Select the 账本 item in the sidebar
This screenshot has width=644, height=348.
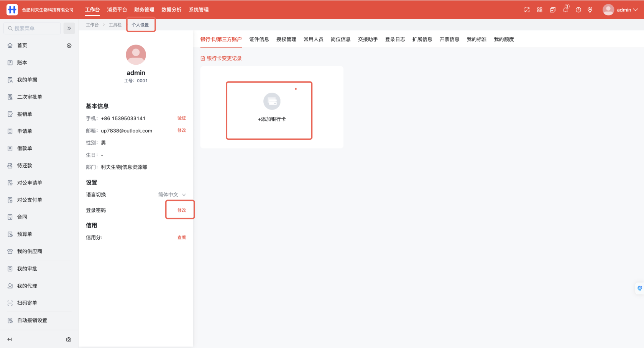coord(22,62)
